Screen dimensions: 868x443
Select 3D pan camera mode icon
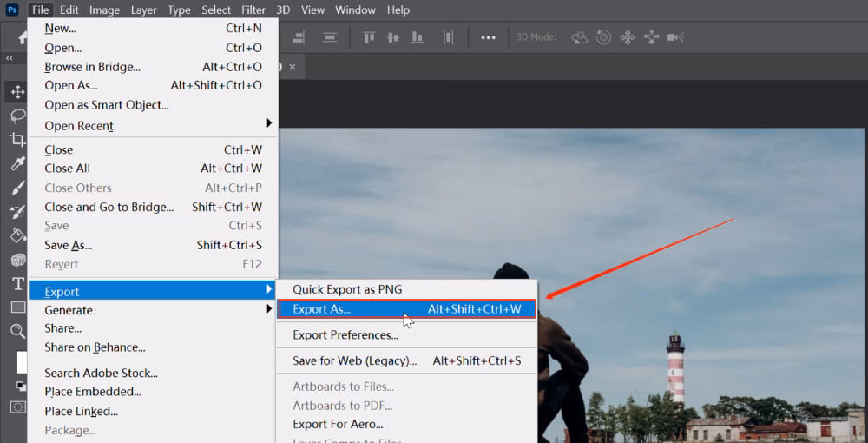(628, 37)
